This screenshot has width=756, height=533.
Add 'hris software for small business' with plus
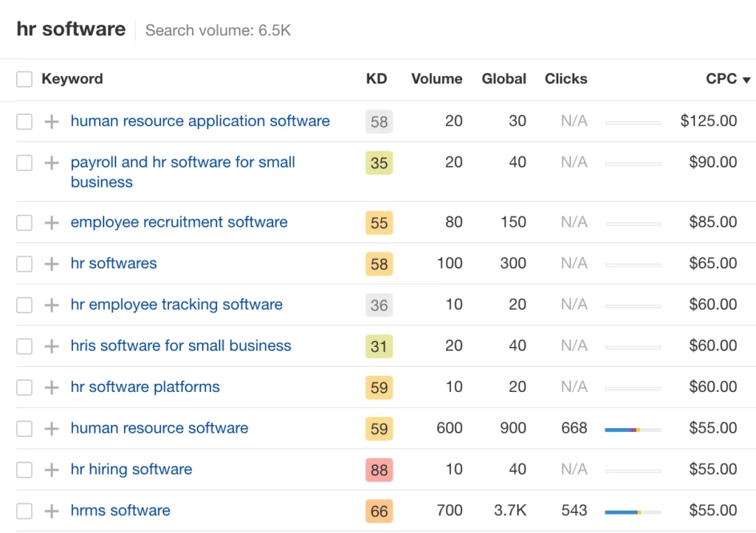click(x=52, y=346)
